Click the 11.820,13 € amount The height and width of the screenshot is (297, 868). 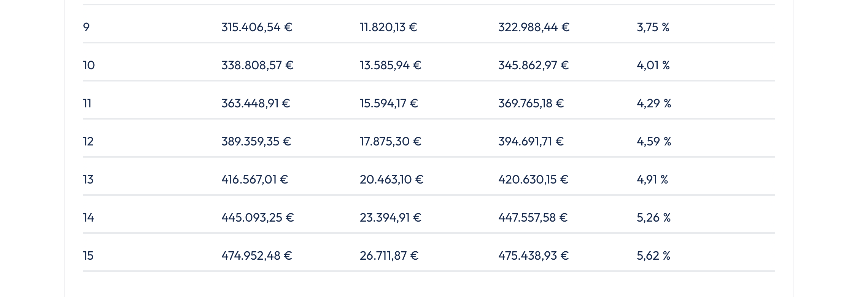pos(388,27)
